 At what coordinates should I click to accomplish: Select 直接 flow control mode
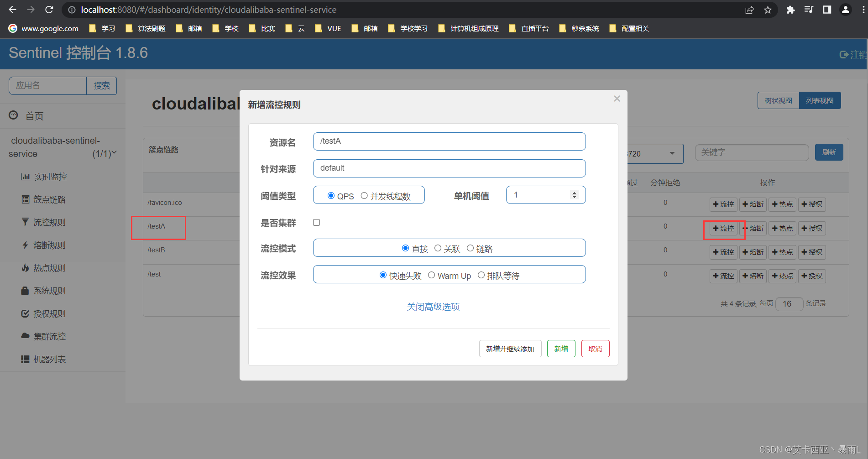point(405,248)
